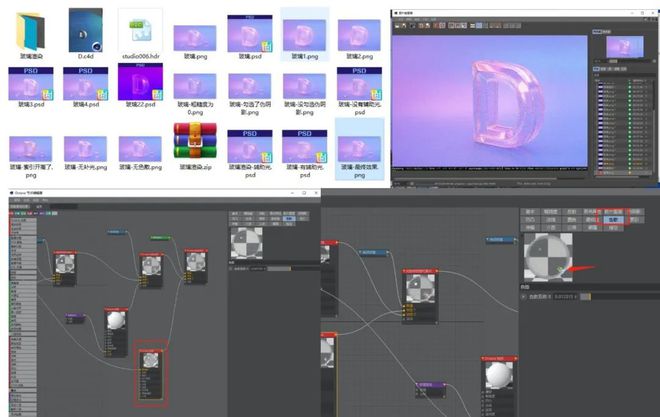Select the red-outlined node in left editor
660x417 pixels.
(x=148, y=372)
